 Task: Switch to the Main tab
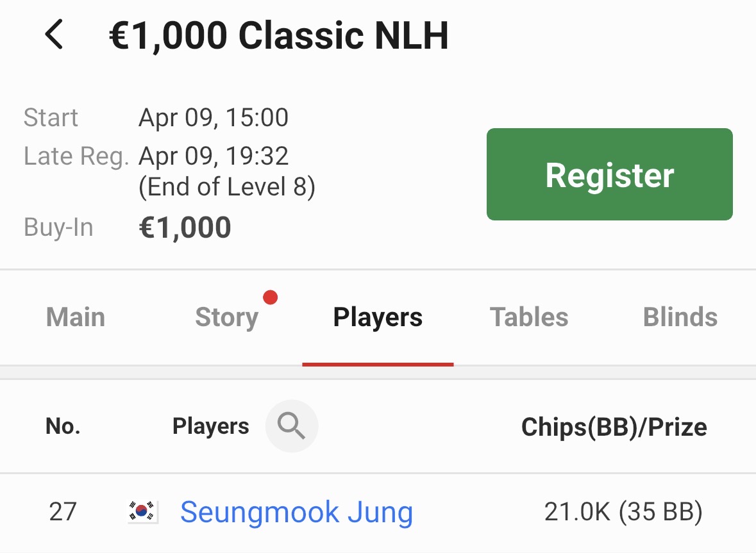[76, 317]
